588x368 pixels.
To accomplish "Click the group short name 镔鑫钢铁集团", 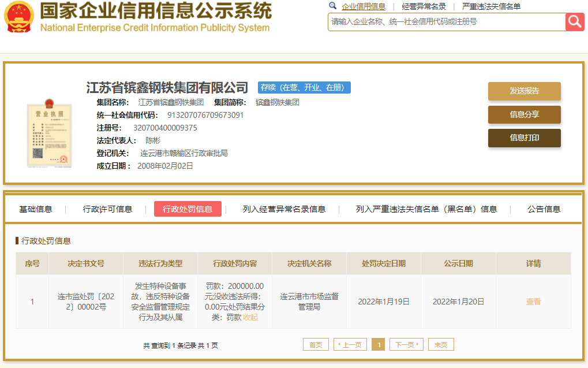I will tap(278, 102).
